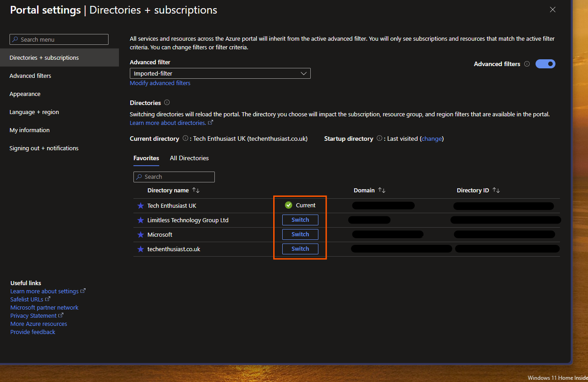Click Modify advanced filters link
588x382 pixels.
160,83
